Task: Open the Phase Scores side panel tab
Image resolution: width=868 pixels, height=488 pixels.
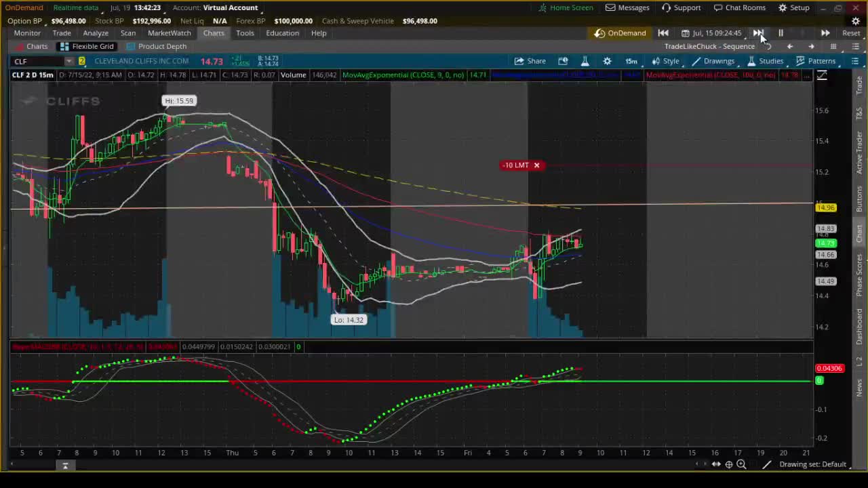Action: point(859,275)
